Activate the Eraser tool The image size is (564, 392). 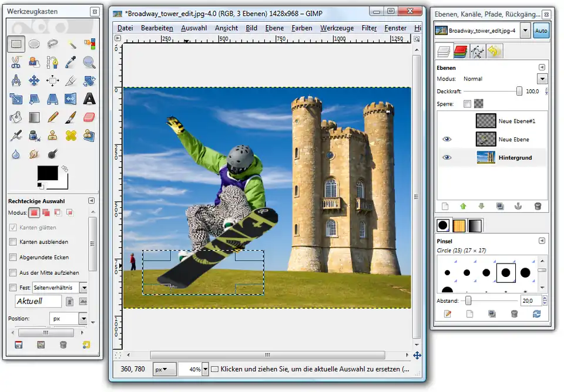[x=89, y=117]
